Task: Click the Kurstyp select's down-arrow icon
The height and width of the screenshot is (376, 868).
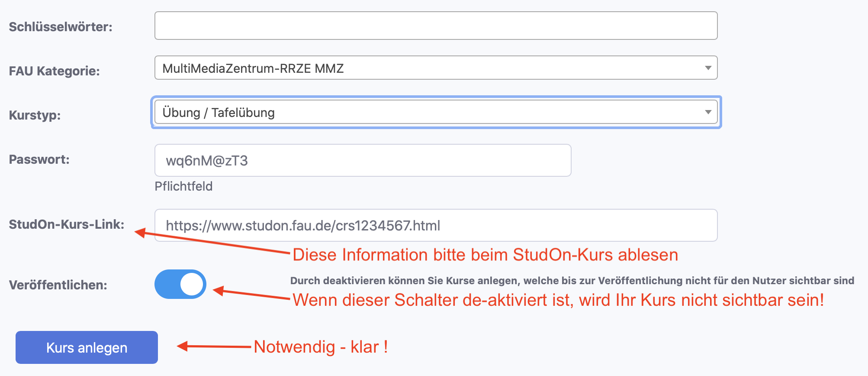Action: coord(708,113)
